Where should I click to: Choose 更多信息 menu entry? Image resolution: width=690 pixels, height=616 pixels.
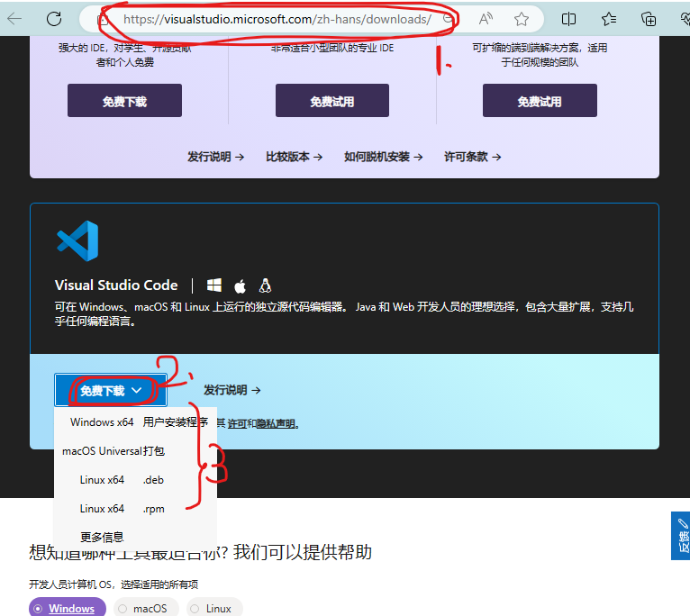(x=135, y=537)
